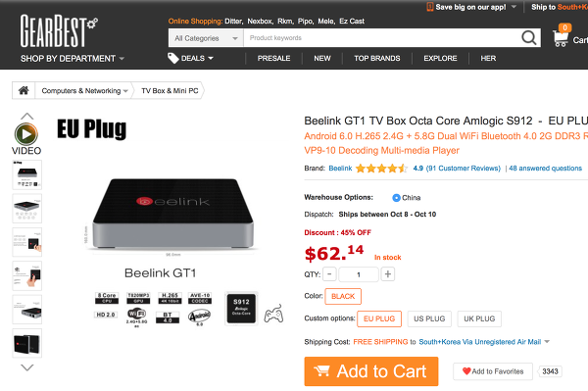This screenshot has width=588, height=391.
Task: Open the PRESALE menu item
Action: pos(273,58)
